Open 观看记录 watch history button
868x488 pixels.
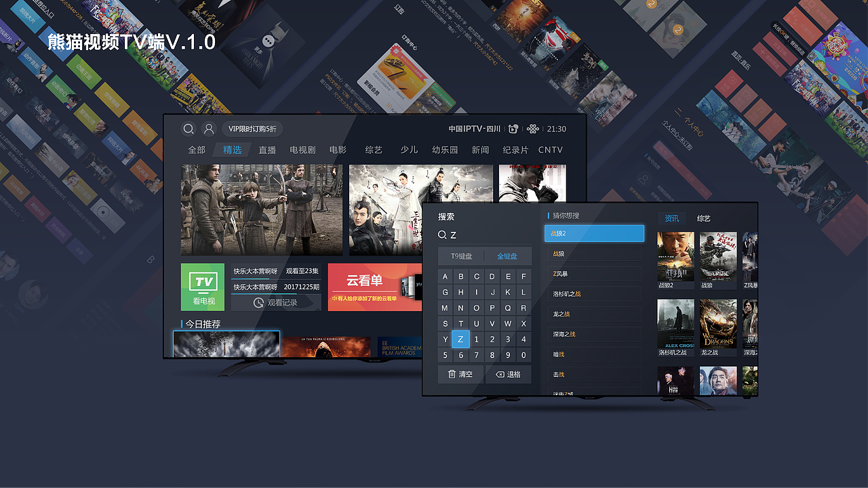click(x=277, y=302)
